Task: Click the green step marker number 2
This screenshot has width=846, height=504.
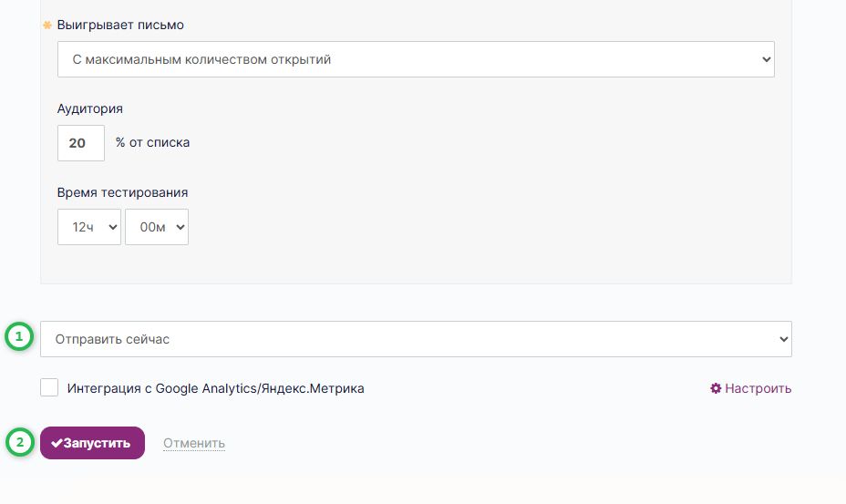Action: tap(18, 443)
